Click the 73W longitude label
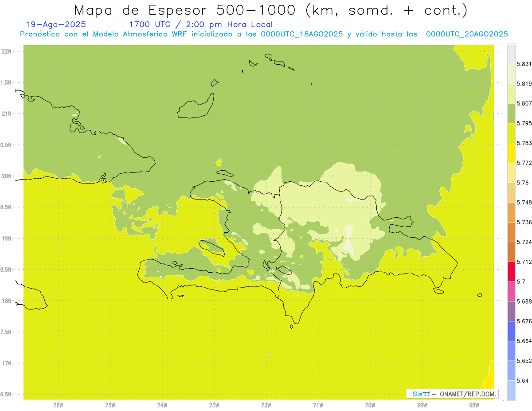This screenshot has height=411, width=532. 214,405
